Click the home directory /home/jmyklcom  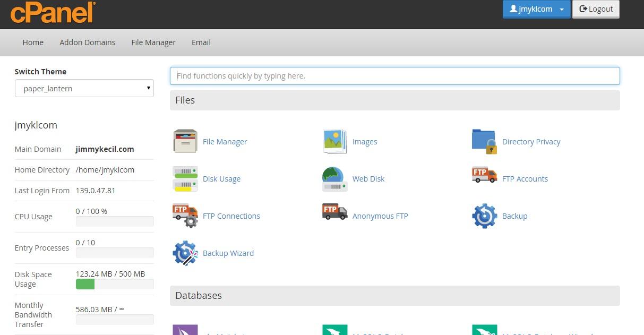click(105, 170)
